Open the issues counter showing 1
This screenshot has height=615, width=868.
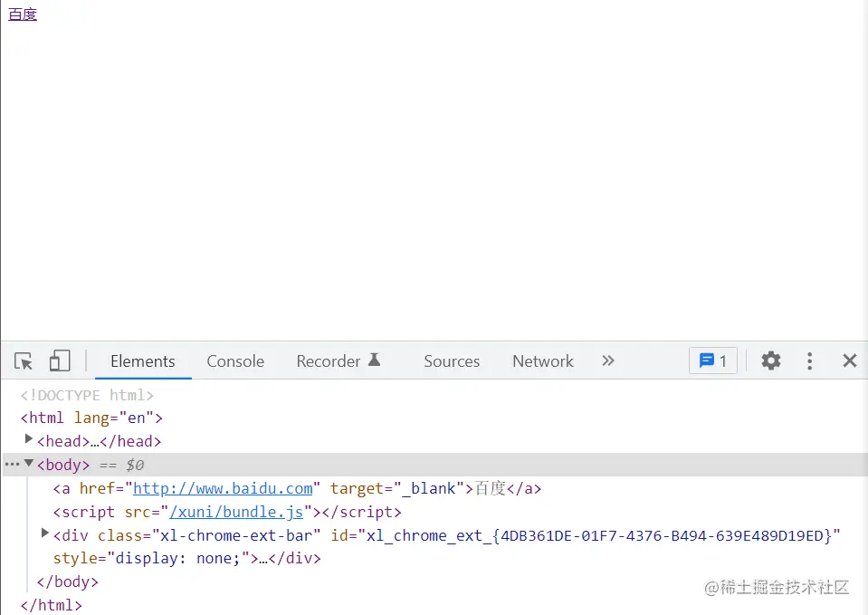tap(713, 360)
